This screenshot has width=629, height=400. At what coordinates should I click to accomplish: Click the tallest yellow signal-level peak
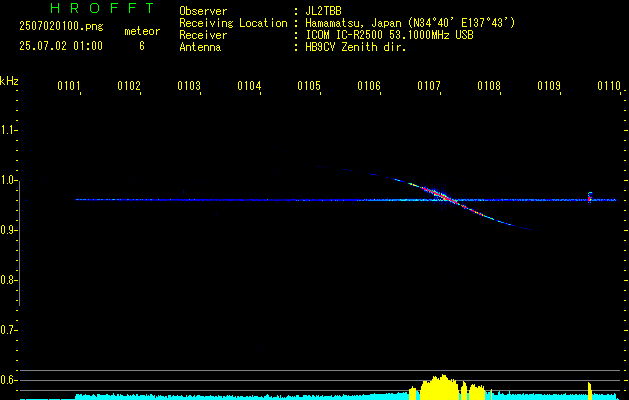point(443,387)
